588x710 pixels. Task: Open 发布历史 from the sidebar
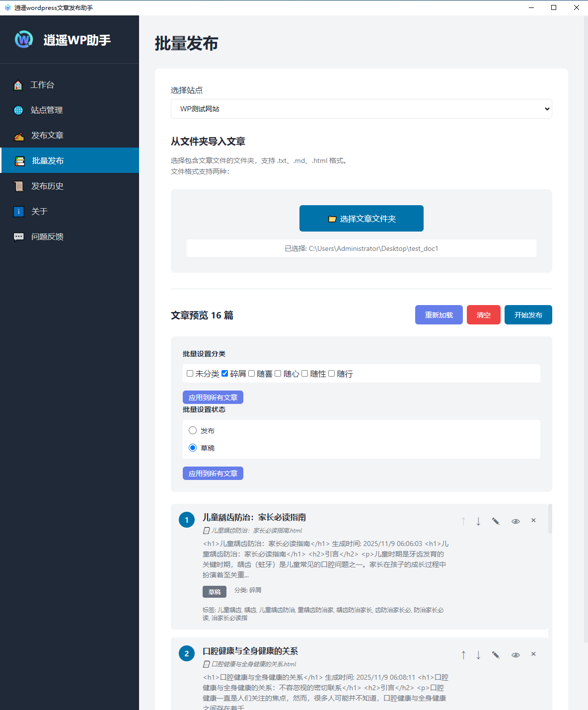pyautogui.click(x=47, y=186)
